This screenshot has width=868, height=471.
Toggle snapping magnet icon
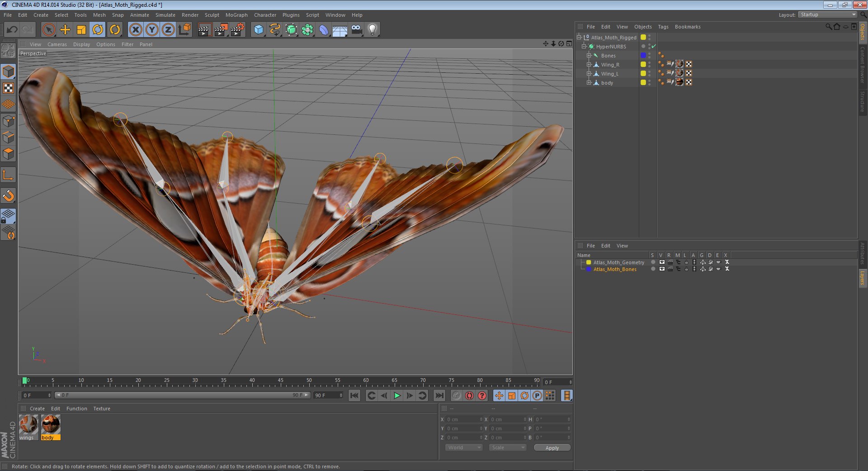[9, 195]
